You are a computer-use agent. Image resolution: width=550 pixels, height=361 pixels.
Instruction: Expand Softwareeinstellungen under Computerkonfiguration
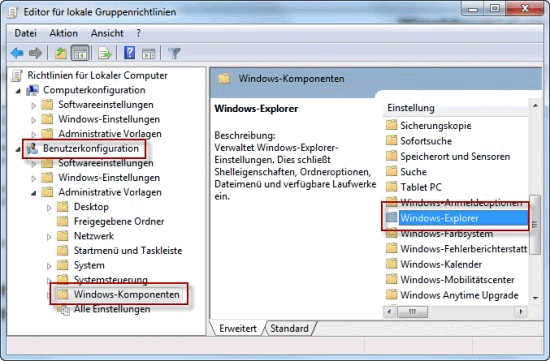34,105
